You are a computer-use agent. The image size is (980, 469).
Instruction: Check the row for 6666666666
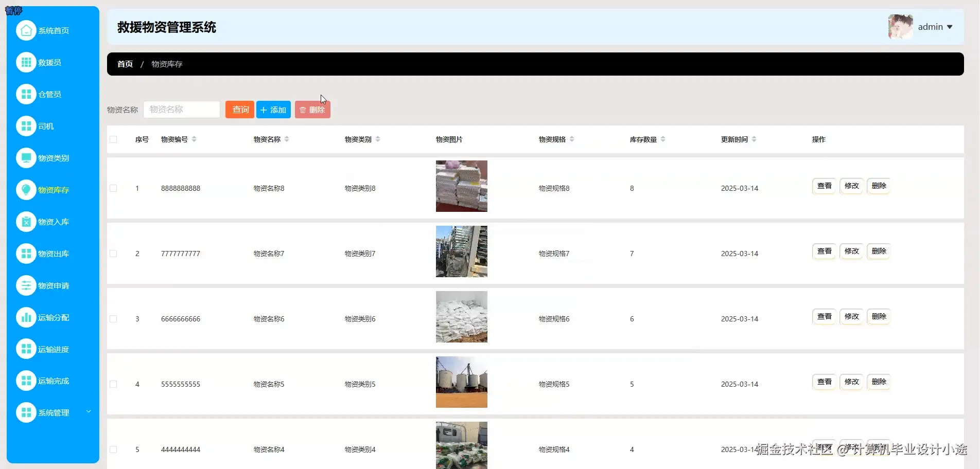point(113,319)
